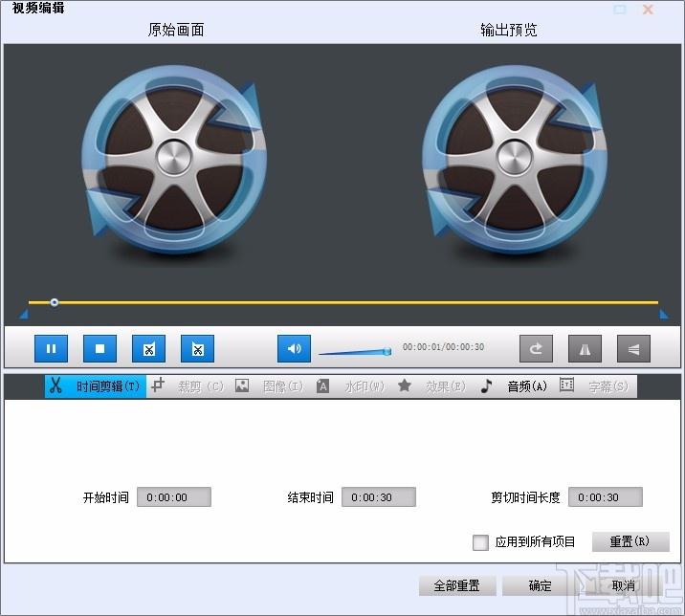Click the crop icon beside 裁剪
Viewport: 685px width, 616px height.
(158, 385)
